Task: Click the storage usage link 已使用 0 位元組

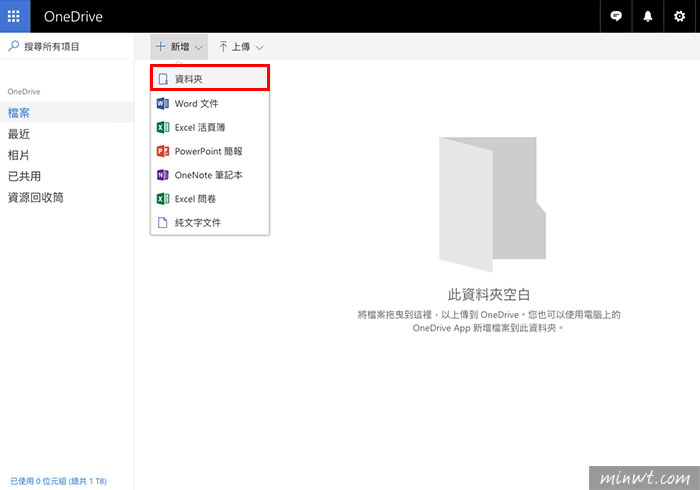Action: click(x=58, y=481)
